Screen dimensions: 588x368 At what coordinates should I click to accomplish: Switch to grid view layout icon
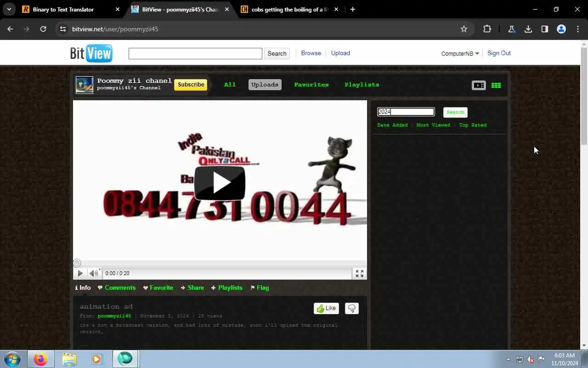496,85
